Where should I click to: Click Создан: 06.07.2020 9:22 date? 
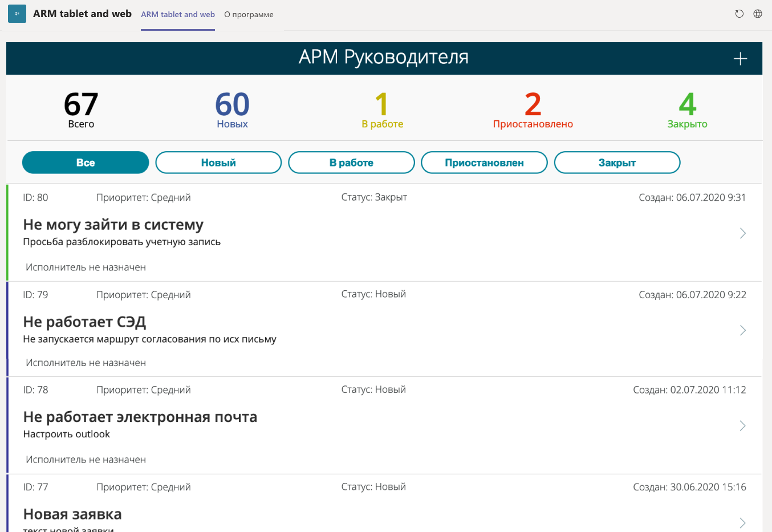692,295
